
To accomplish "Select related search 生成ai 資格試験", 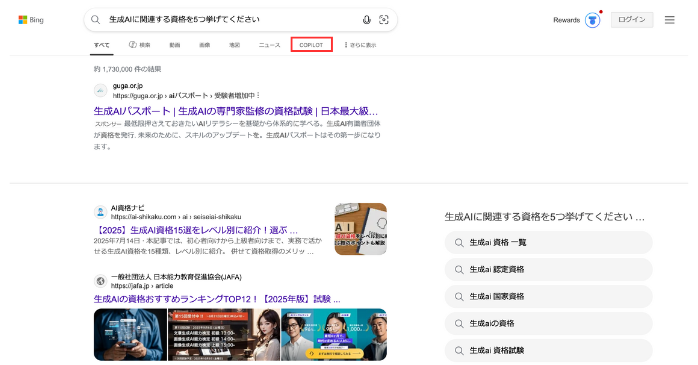I will click(x=548, y=351).
